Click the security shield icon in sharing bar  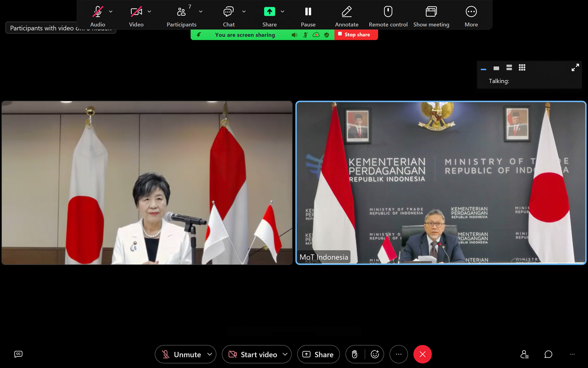326,35
